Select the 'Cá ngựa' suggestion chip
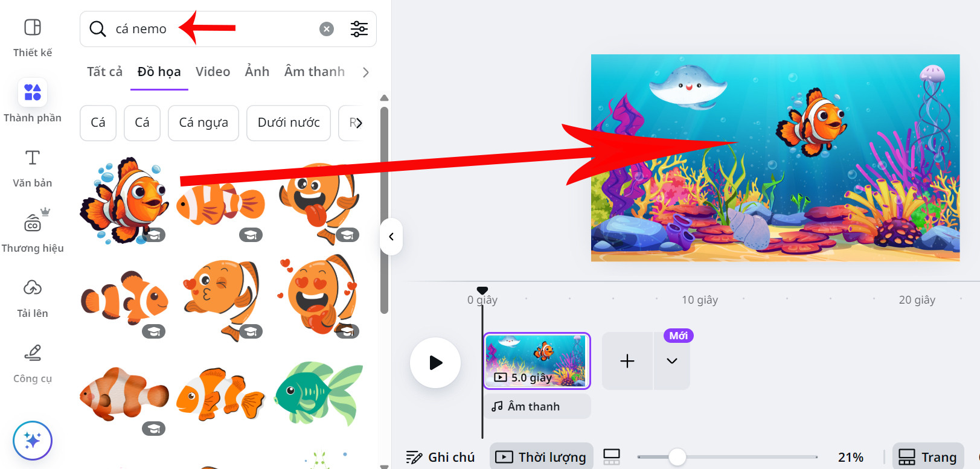The image size is (980, 469). pos(203,123)
